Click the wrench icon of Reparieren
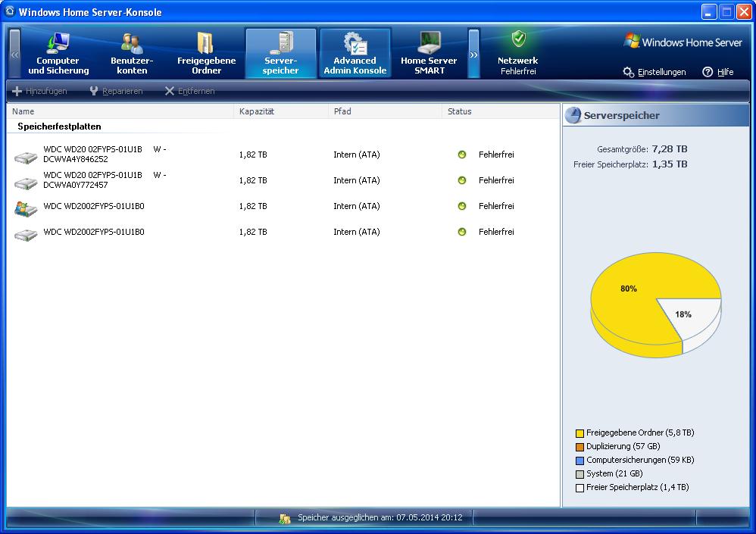The height and width of the screenshot is (534, 756). tap(94, 91)
